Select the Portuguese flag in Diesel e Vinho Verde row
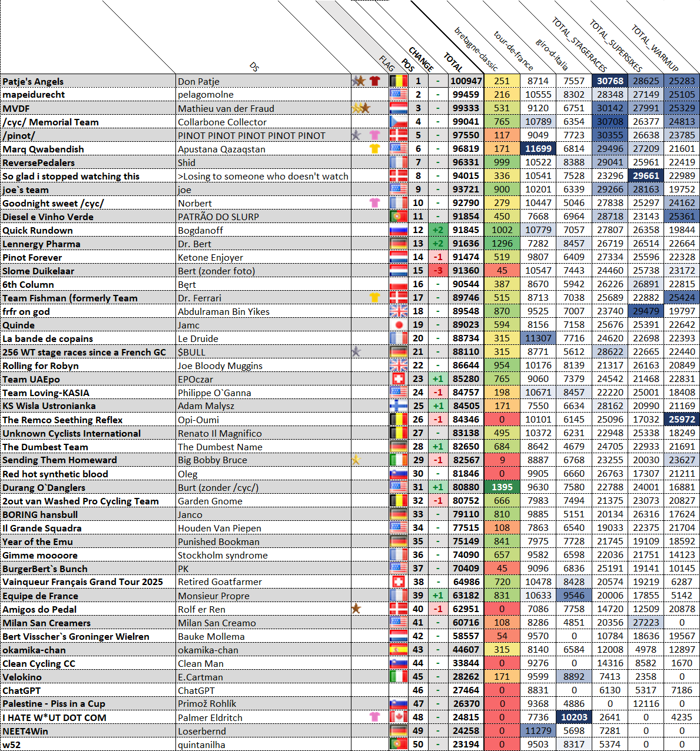The image size is (700, 751). pos(399,216)
